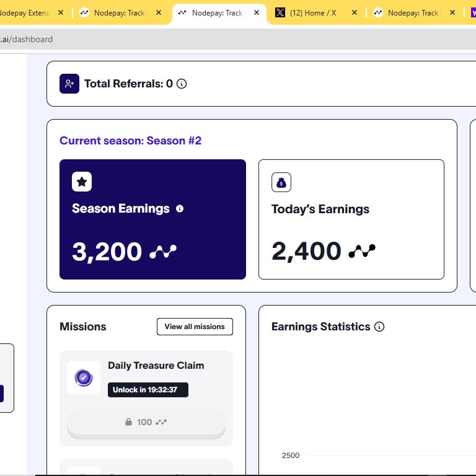The height and width of the screenshot is (476, 476).
Task: Click the X logo favicon on Home tab
Action: point(280,13)
